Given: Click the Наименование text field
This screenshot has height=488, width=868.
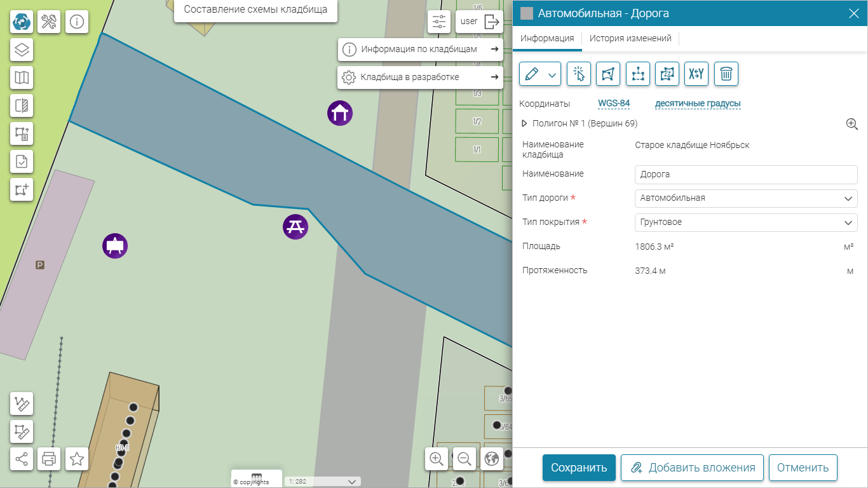Looking at the screenshot, I should click(x=745, y=174).
